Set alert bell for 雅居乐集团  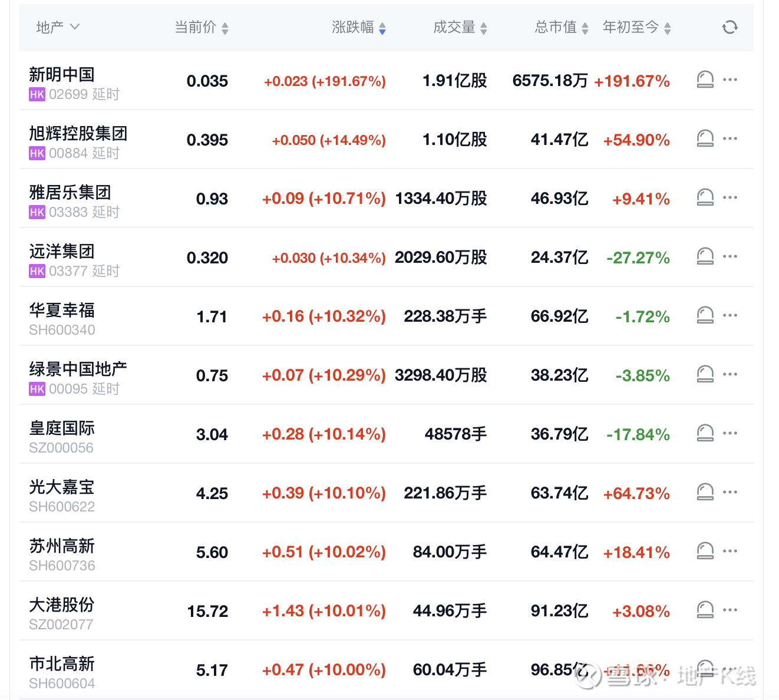click(705, 197)
